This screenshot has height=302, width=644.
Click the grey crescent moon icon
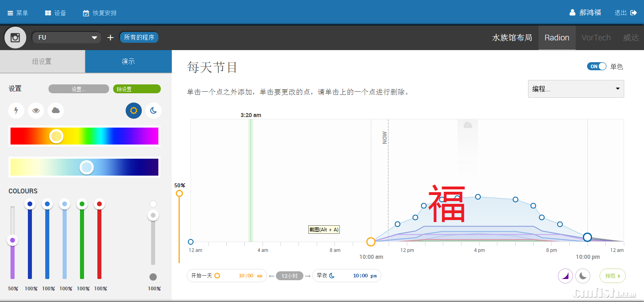(583, 276)
